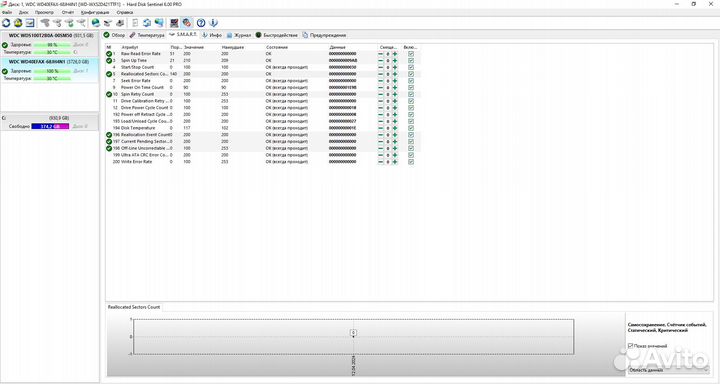This screenshot has height=384, width=720.
Task: Sort table by Состояние column header
Action: tap(277, 47)
